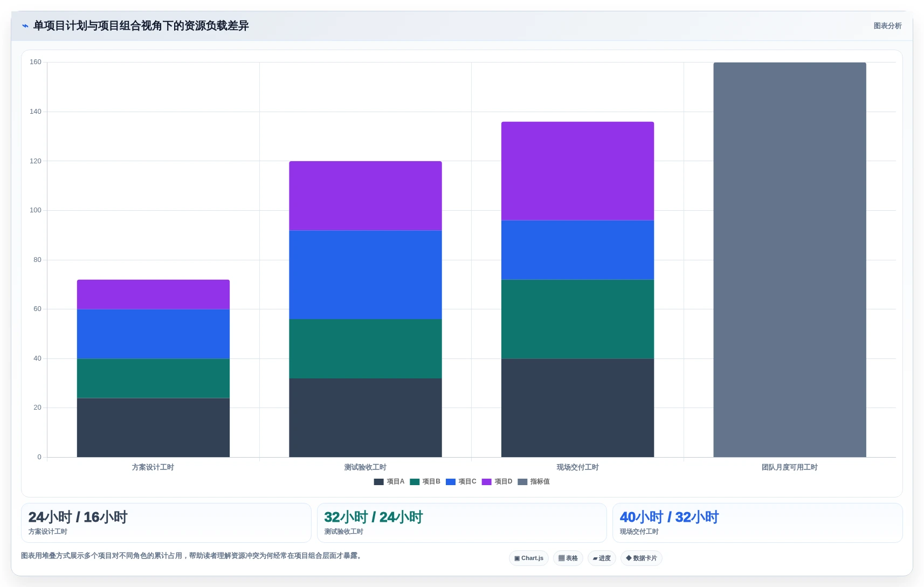
Task: Click 项目A segment of 方案设计工时 bar
Action: coord(153,427)
